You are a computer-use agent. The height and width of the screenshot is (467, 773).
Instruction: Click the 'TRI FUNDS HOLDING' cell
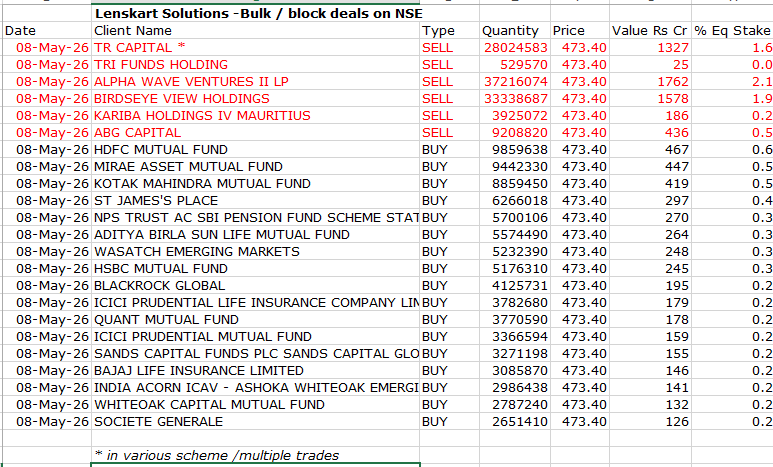pyautogui.click(x=255, y=65)
